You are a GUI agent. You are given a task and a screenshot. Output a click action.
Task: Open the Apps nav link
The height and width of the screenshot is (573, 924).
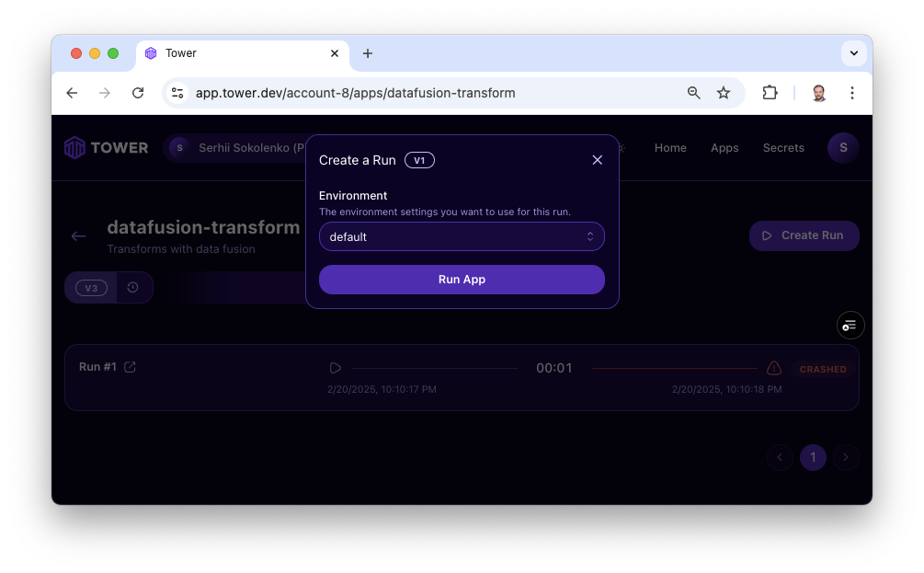click(x=724, y=148)
